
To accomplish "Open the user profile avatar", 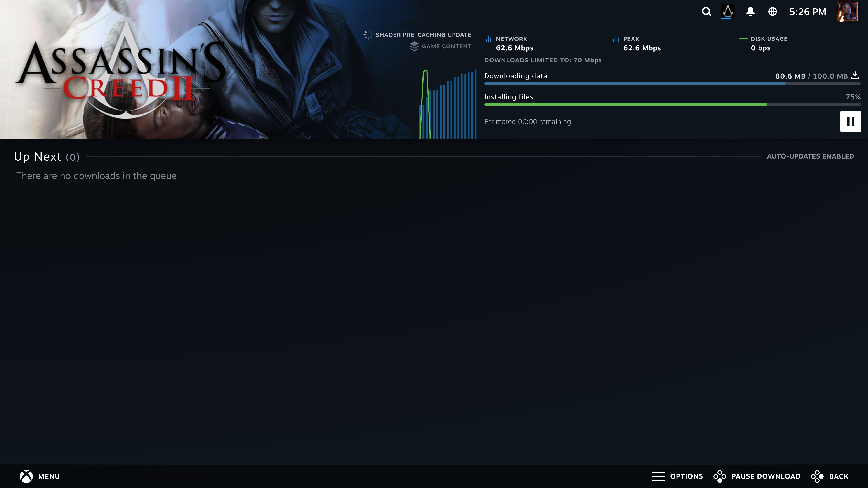I will click(x=847, y=12).
